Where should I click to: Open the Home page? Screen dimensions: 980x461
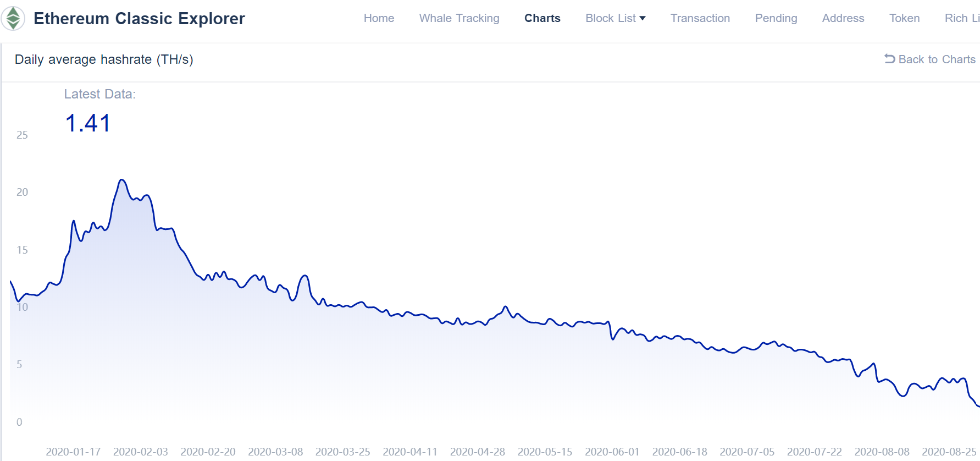pyautogui.click(x=379, y=18)
